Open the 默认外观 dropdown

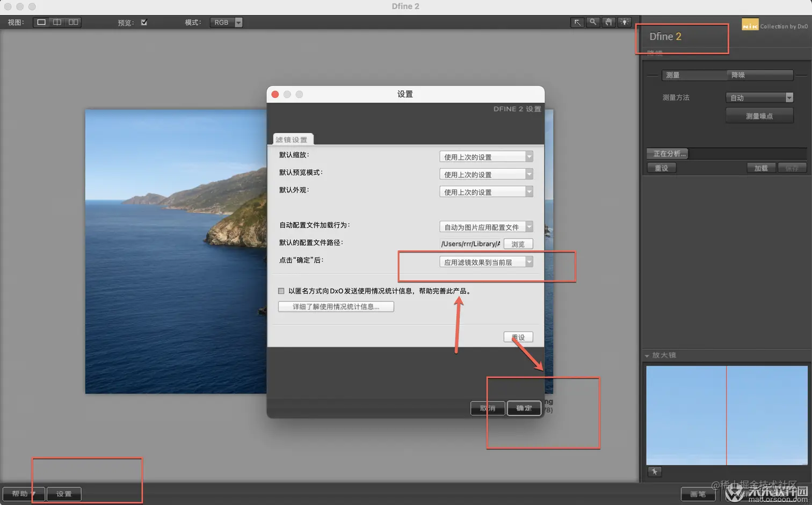(486, 192)
